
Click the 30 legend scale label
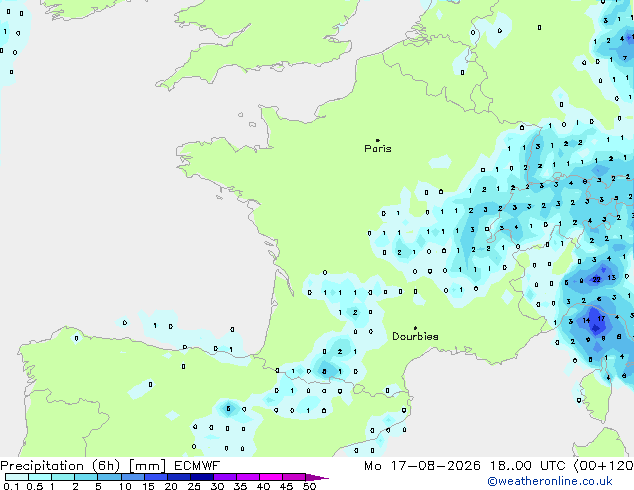[217, 486]
